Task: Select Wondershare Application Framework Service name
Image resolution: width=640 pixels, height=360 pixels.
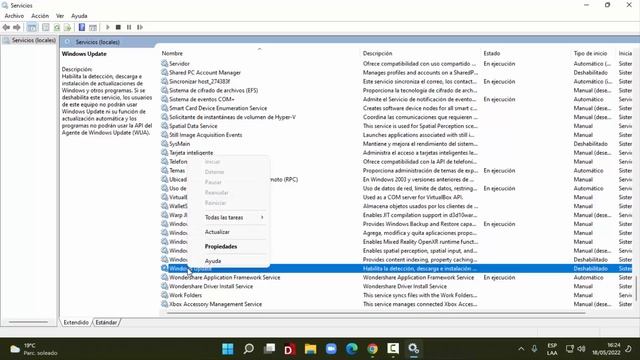Action: coord(224,277)
